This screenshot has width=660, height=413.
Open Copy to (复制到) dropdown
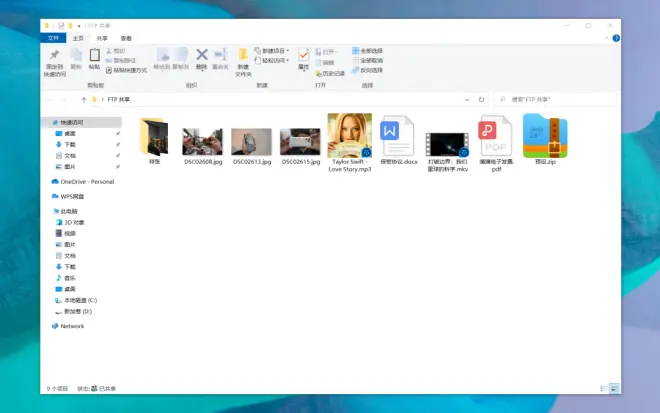point(181,59)
